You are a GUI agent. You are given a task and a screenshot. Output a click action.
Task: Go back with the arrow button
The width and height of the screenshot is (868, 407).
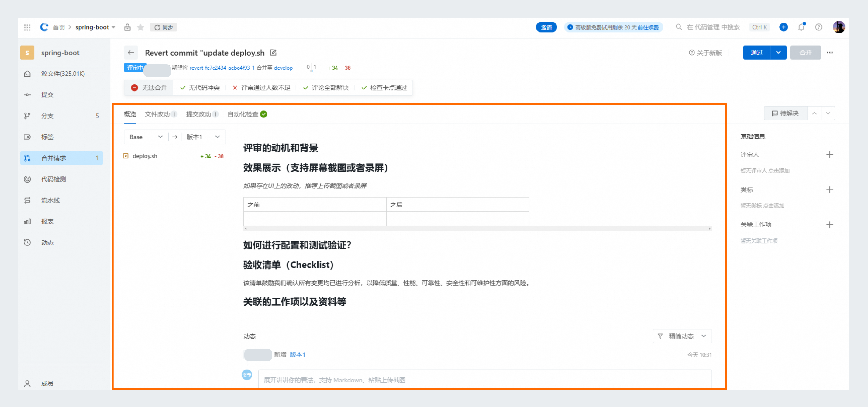point(131,53)
